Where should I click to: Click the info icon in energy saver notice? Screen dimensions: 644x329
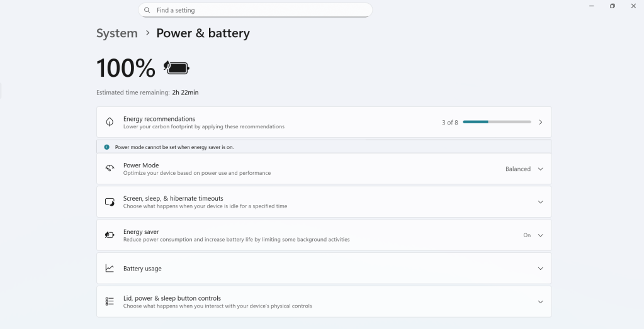(x=107, y=147)
